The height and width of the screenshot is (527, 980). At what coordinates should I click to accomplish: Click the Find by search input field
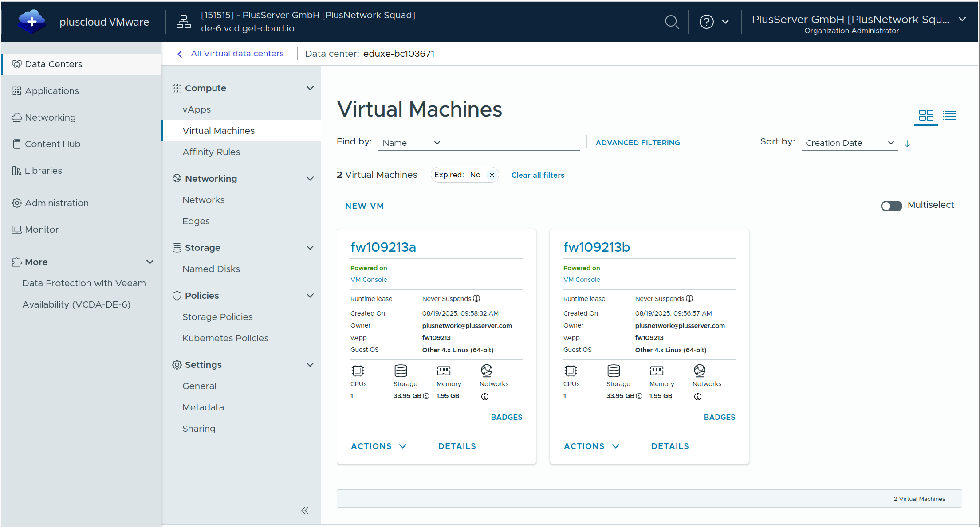pyautogui.click(x=512, y=143)
